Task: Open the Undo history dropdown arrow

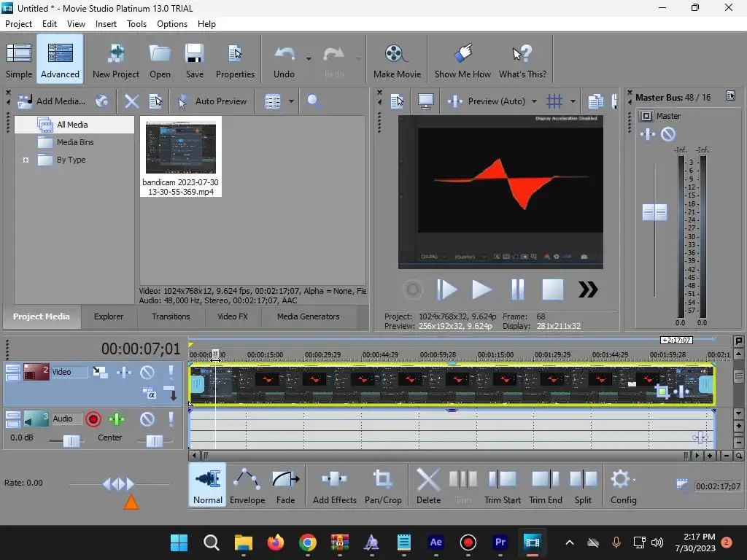Action: coord(309,59)
